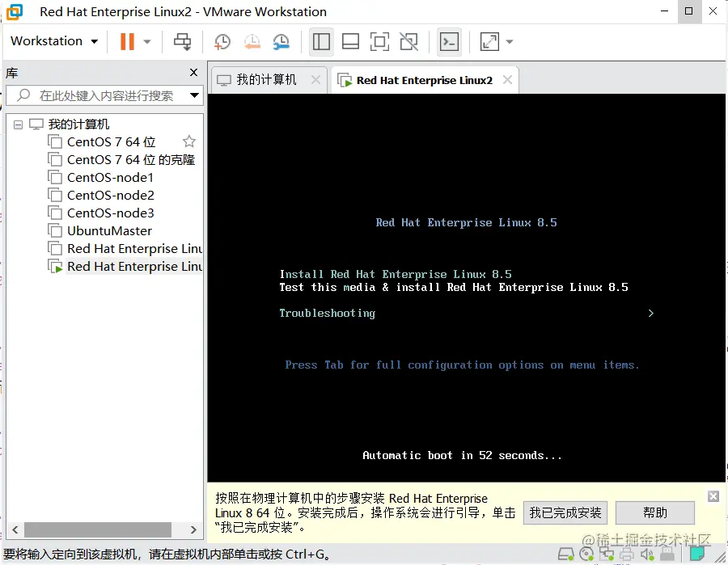Screen dimensions: 728x565
Task: Toggle Unity mode icon
Action: click(x=408, y=41)
